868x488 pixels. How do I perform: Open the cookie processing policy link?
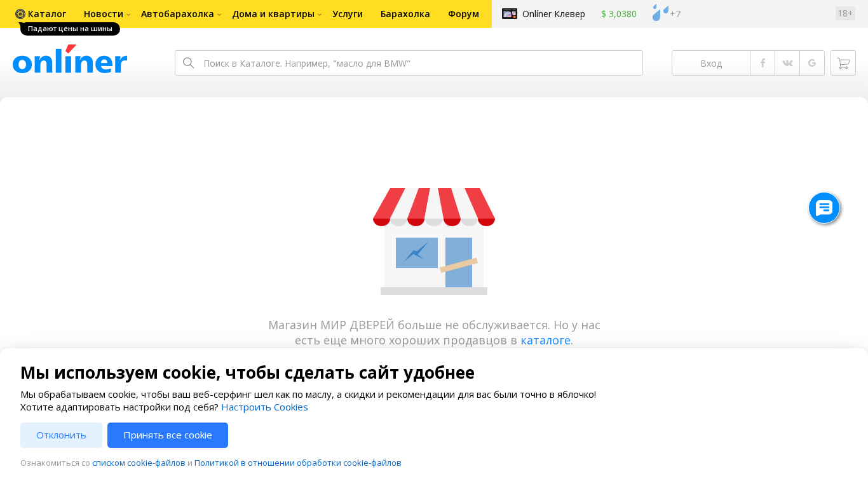click(x=298, y=463)
